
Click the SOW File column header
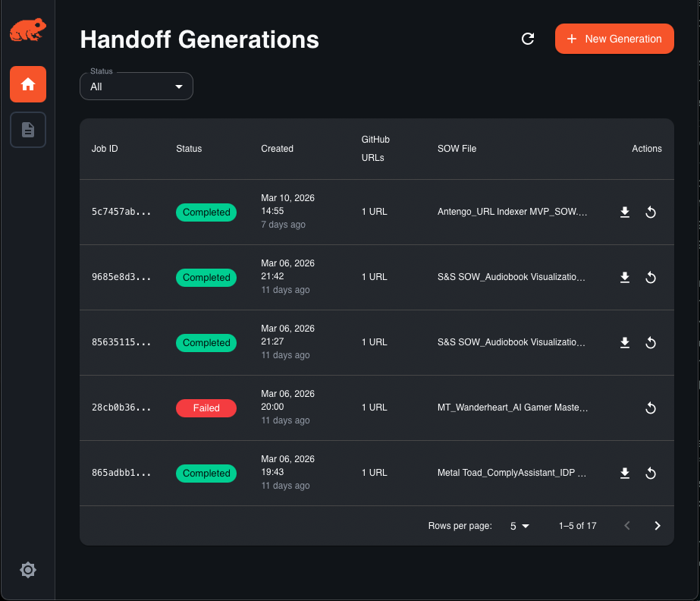(457, 149)
